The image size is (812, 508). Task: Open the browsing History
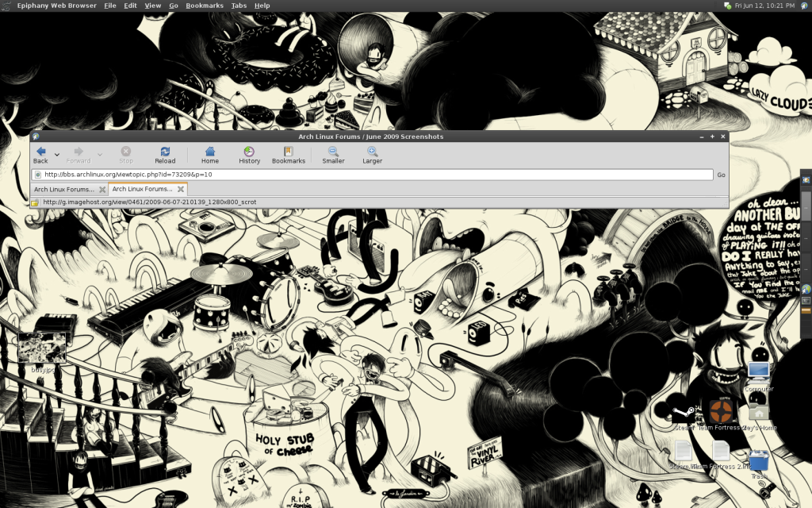(249, 154)
